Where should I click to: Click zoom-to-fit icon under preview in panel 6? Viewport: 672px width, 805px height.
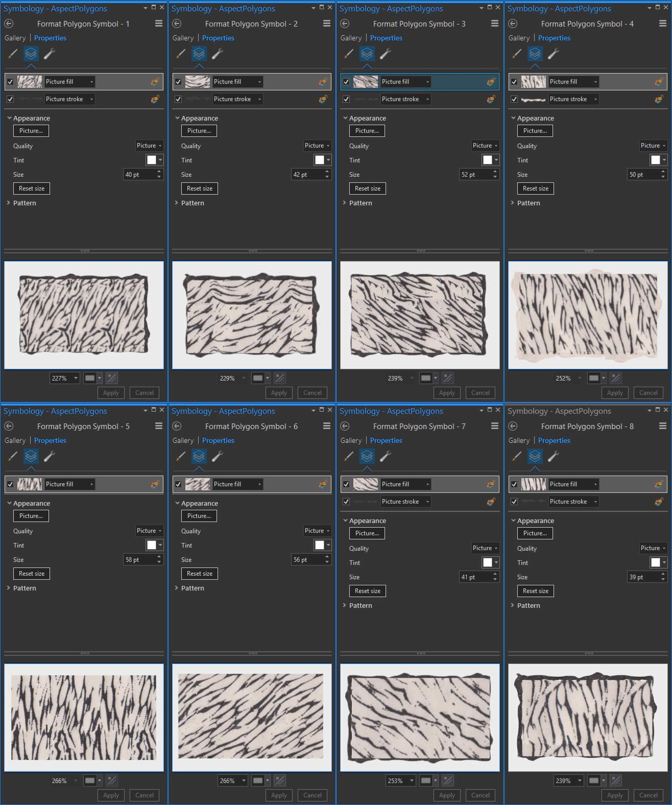pyautogui.click(x=280, y=781)
